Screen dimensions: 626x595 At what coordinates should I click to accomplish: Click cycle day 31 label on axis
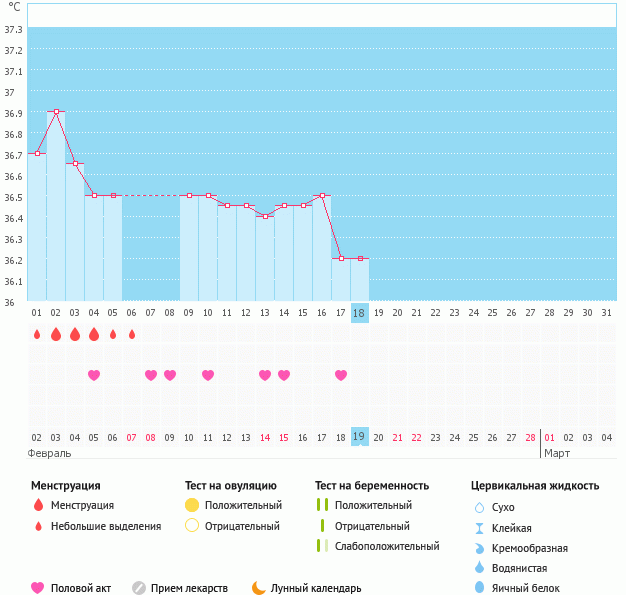pyautogui.click(x=606, y=313)
